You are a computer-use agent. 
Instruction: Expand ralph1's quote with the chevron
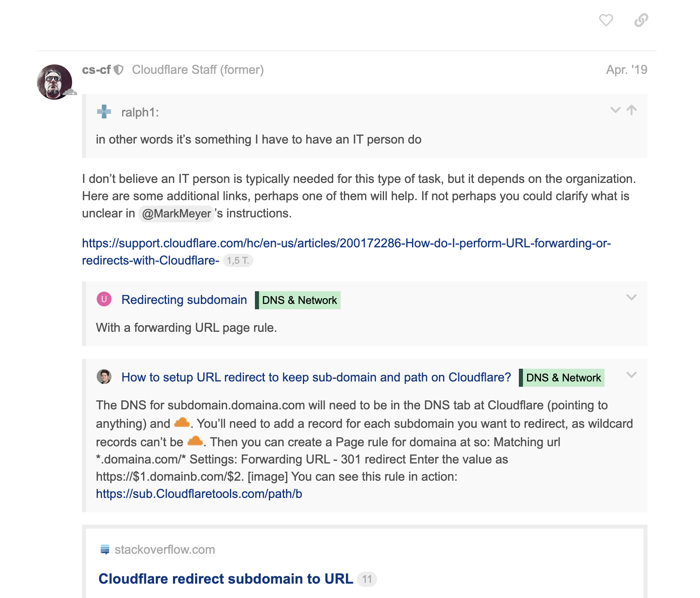click(615, 110)
